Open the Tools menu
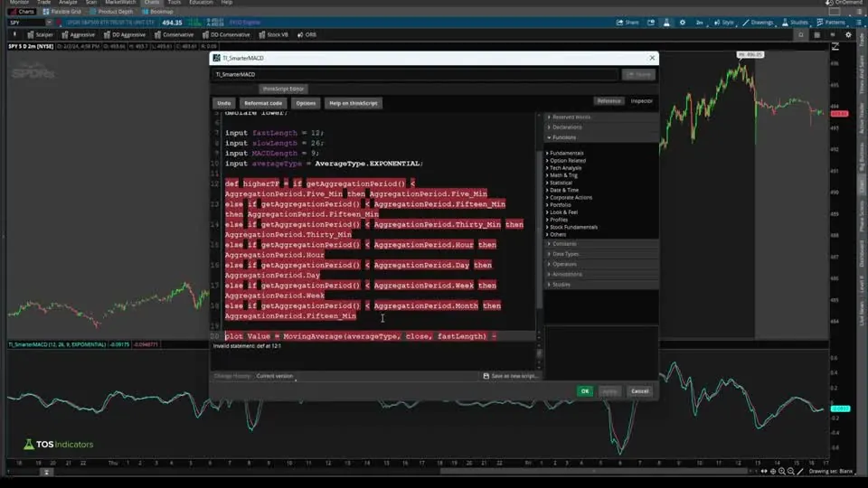The image size is (868, 488). 175,3
